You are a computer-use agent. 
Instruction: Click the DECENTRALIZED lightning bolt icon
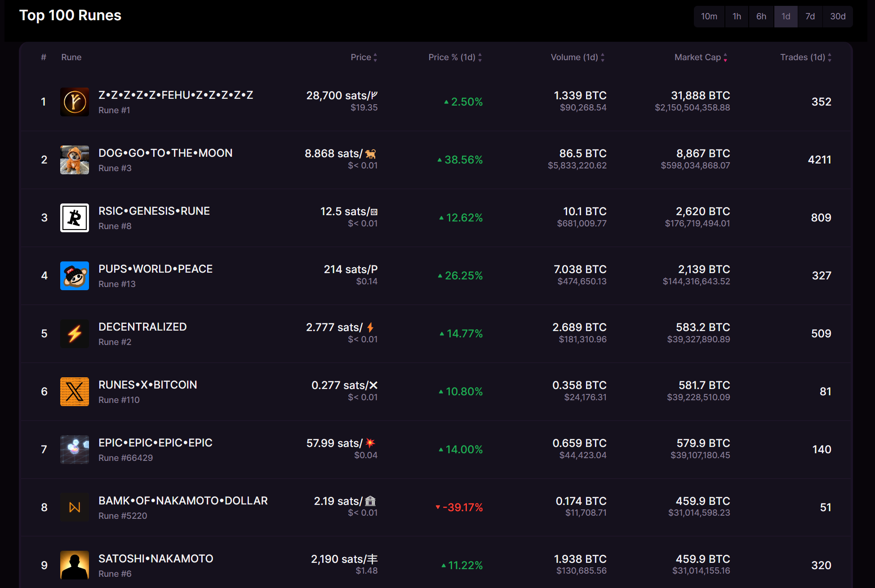tap(75, 334)
